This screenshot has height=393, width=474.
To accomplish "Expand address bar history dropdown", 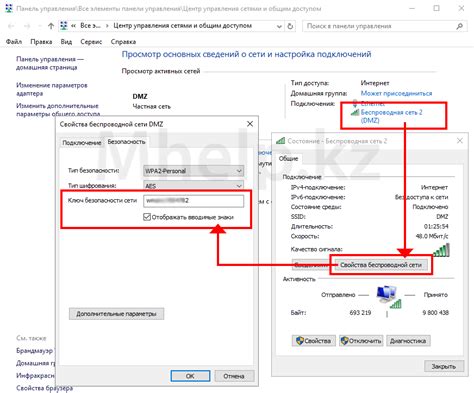I will click(279, 26).
